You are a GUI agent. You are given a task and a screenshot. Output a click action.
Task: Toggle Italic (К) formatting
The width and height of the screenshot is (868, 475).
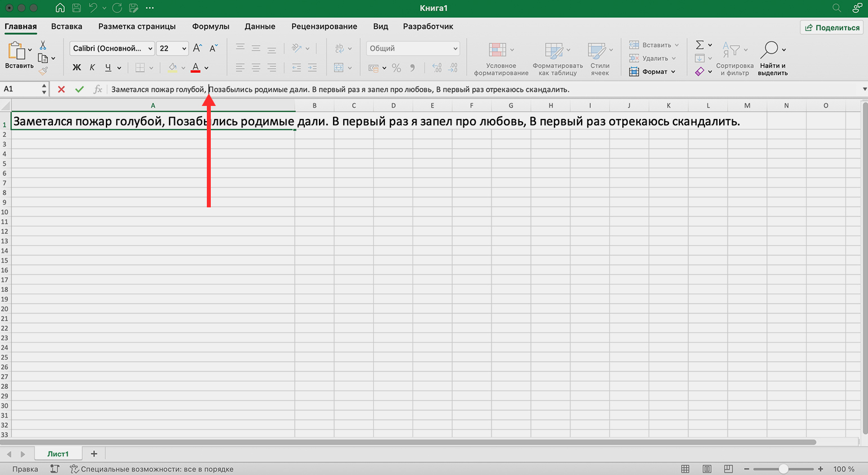(x=92, y=68)
